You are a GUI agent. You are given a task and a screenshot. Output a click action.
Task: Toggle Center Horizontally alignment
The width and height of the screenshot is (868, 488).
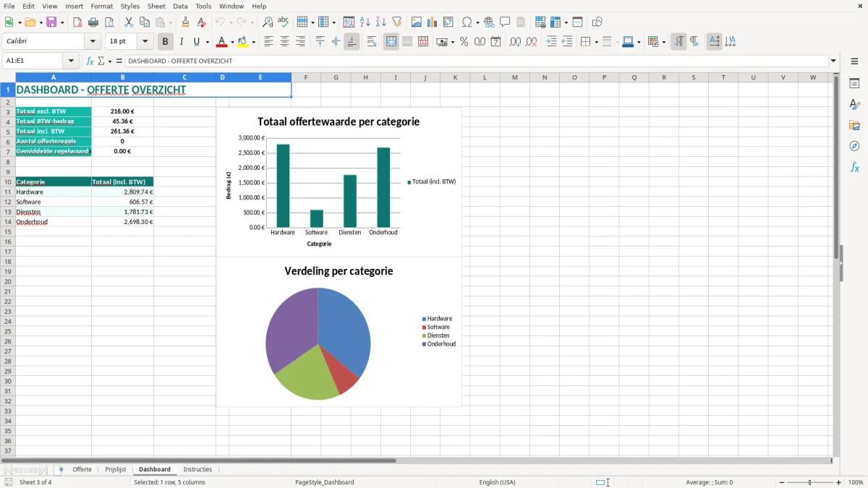284,42
